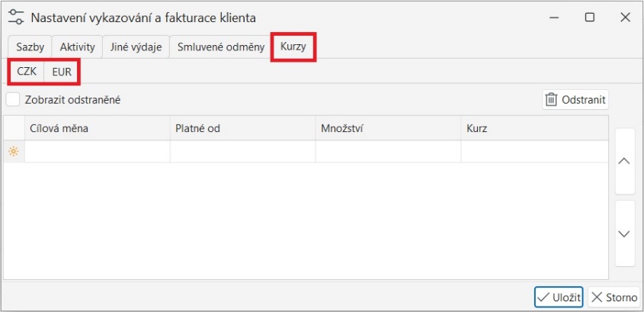Maximize the settings window
The image size is (644, 312).
[x=589, y=18]
